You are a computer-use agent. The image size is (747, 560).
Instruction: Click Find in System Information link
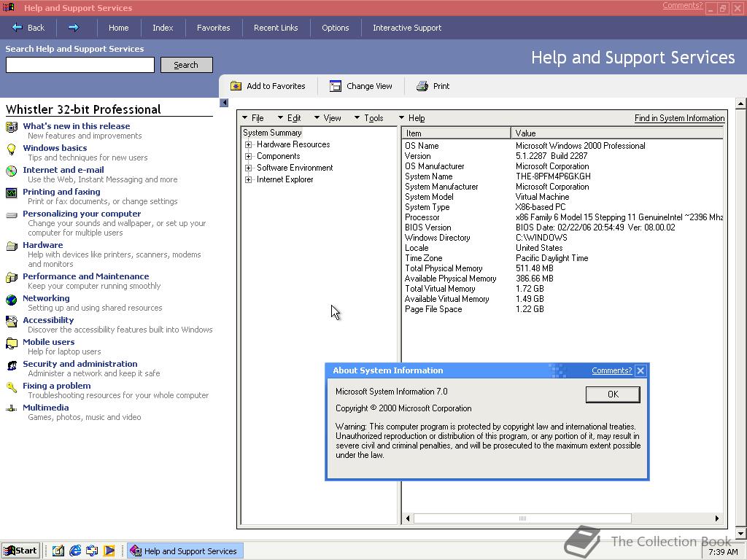tap(679, 118)
